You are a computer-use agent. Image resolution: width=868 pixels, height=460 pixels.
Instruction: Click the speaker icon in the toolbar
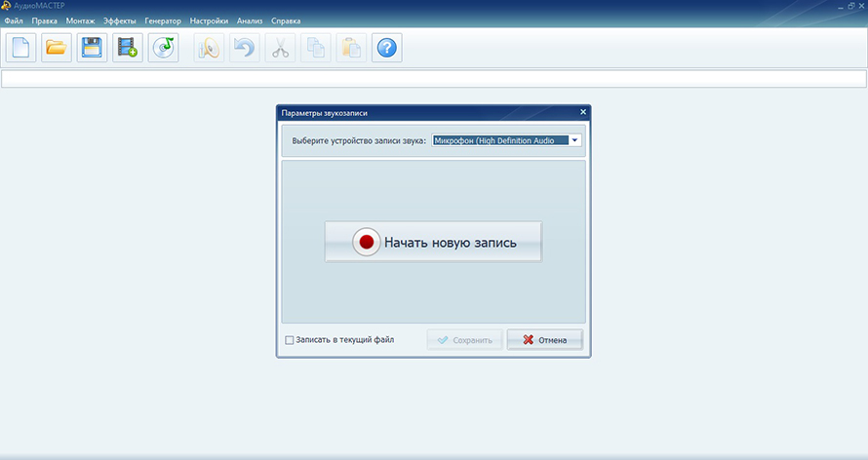click(x=210, y=48)
